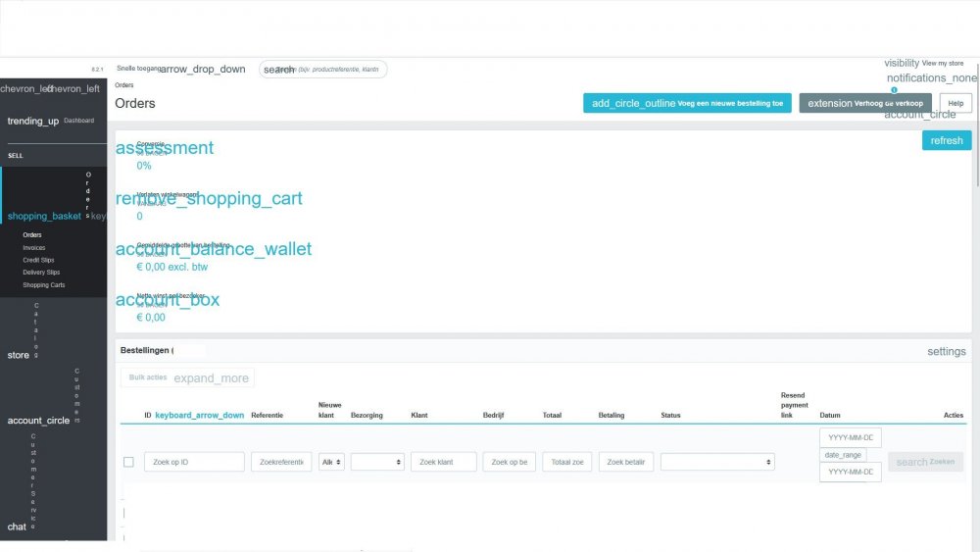The width and height of the screenshot is (980, 552).
Task: Focus the Zoek klant filter field
Action: [x=444, y=462]
